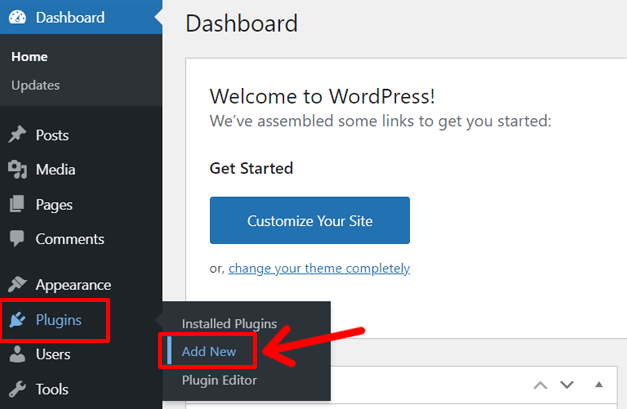Image resolution: width=627 pixels, height=409 pixels.
Task: Click the Media icon in sidebar
Action: pos(17,170)
